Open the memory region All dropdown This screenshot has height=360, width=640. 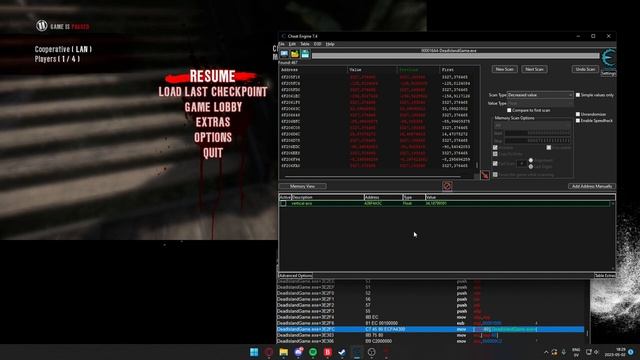tap(532, 125)
